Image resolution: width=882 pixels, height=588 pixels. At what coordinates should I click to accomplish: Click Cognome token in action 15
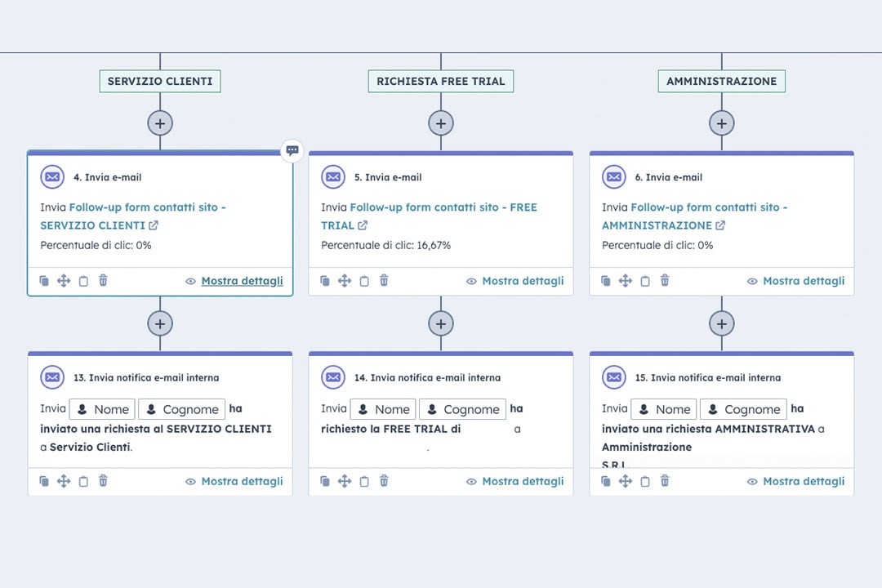tap(743, 409)
